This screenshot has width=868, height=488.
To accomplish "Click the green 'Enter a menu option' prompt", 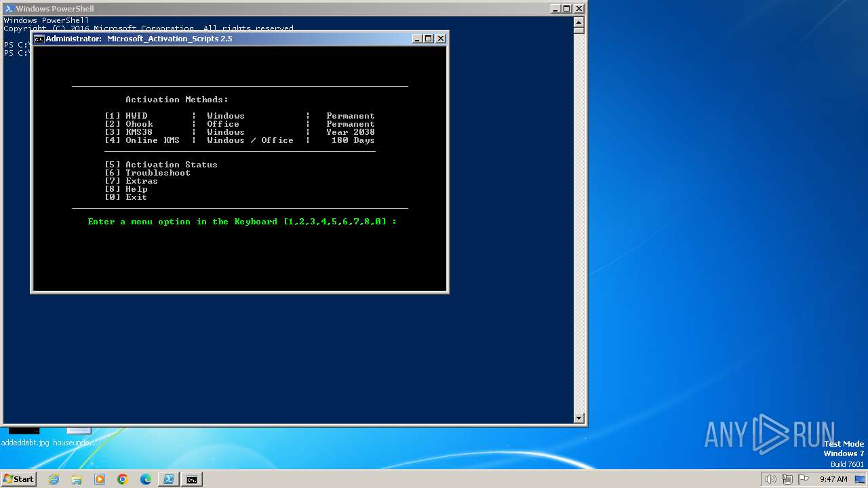I will pos(242,222).
